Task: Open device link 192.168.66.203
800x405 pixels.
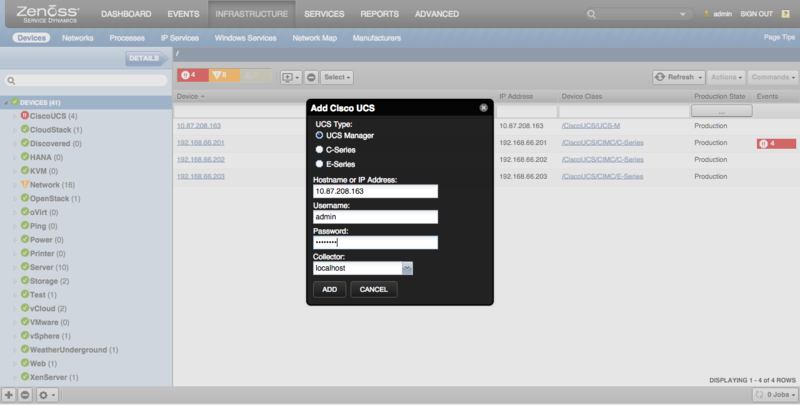Action: click(x=201, y=176)
